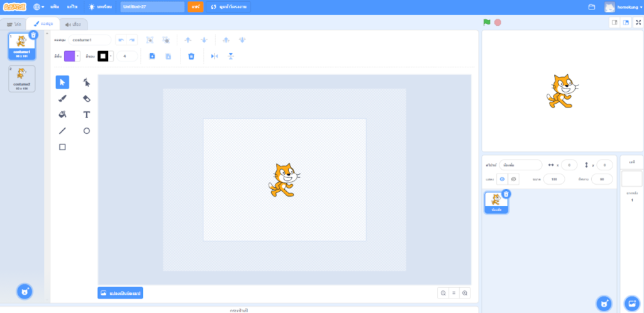Flip the costume horizontally
Image resolution: width=644 pixels, height=313 pixels.
point(214,56)
